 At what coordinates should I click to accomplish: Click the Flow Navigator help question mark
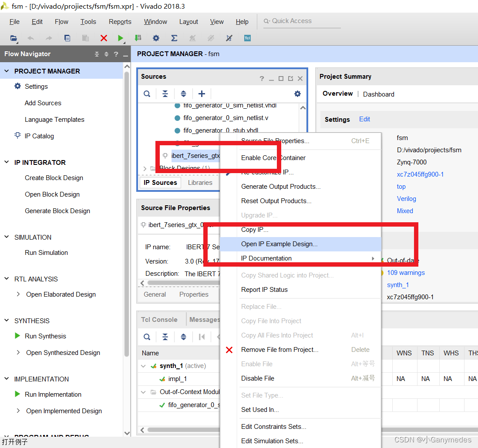[116, 54]
